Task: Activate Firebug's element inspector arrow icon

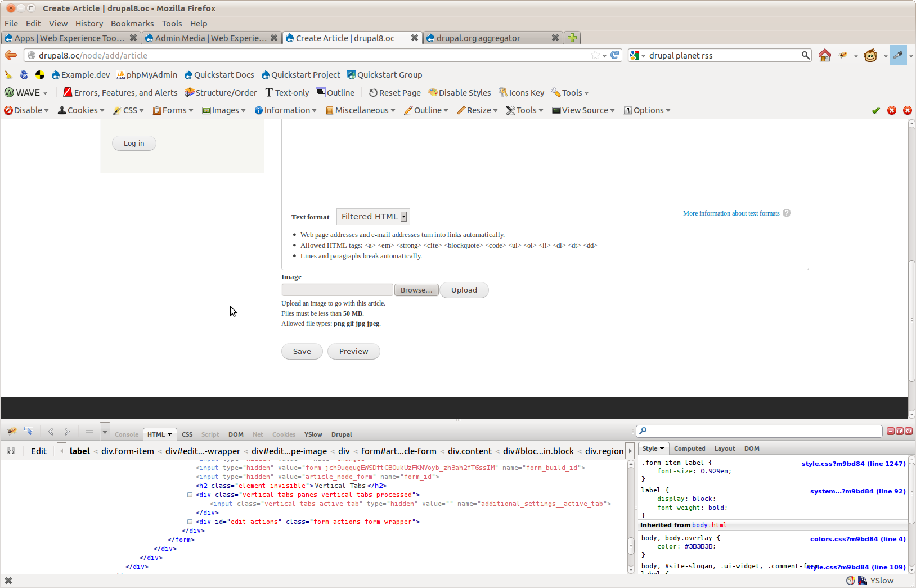Action: 29,430
